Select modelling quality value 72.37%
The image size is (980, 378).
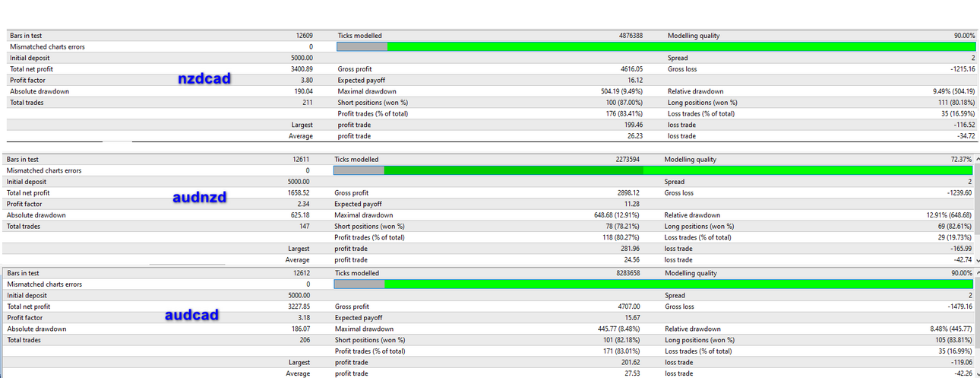click(x=961, y=160)
